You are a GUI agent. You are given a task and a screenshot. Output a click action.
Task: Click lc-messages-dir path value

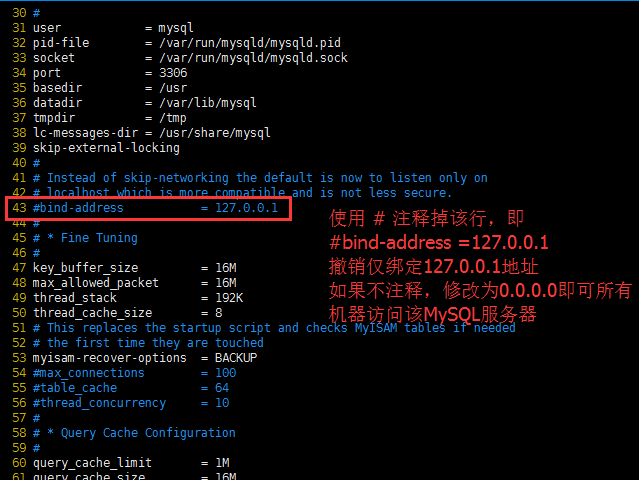pos(215,133)
